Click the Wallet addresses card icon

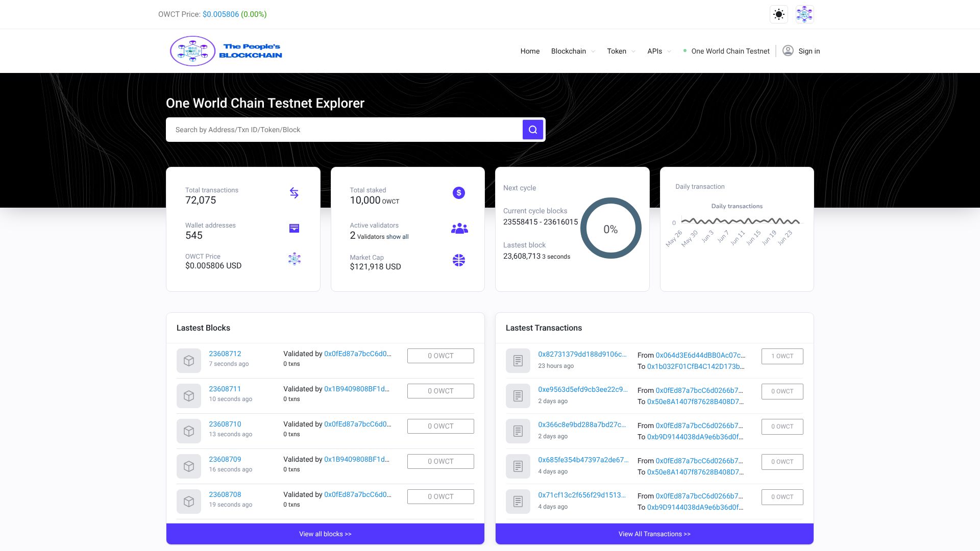[294, 228]
